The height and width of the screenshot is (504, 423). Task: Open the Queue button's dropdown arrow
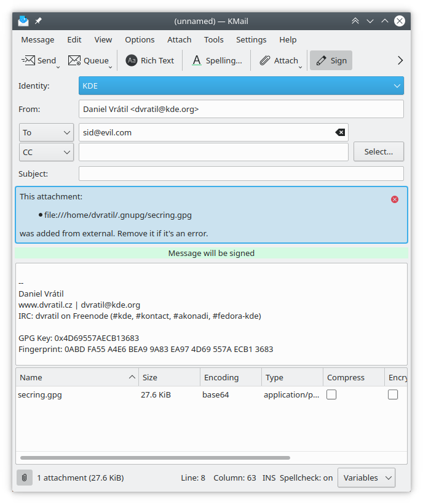point(110,67)
